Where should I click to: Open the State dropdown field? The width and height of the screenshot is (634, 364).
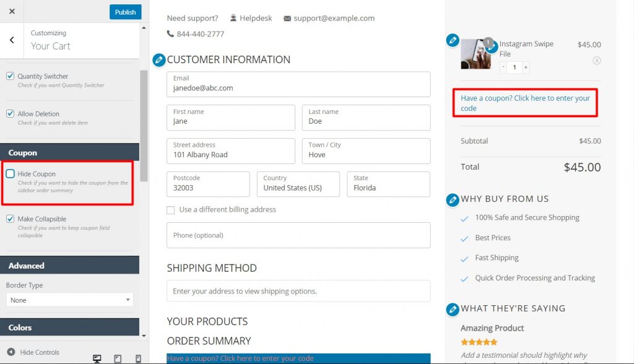pos(389,184)
